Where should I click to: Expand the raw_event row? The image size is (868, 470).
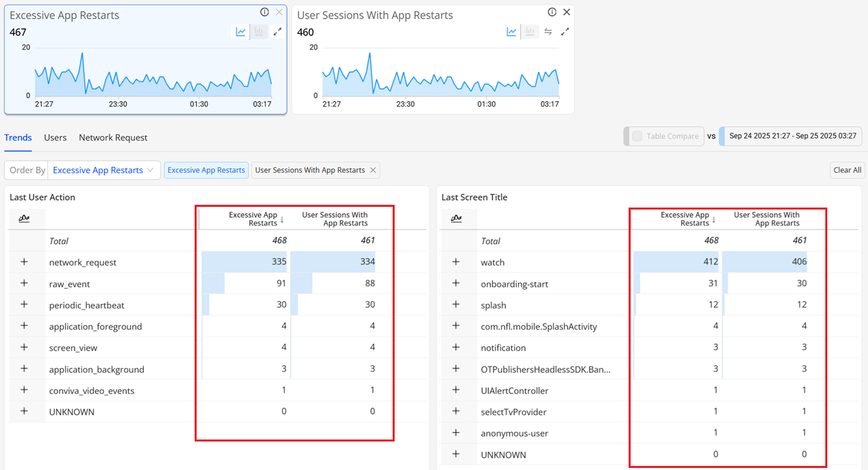click(x=24, y=283)
